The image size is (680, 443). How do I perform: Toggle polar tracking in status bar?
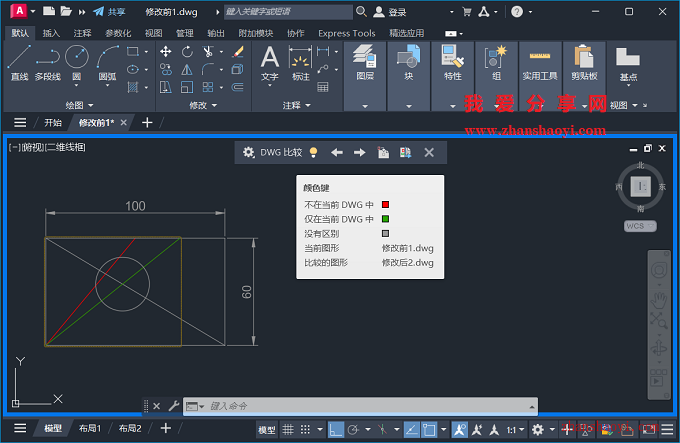(x=353, y=430)
